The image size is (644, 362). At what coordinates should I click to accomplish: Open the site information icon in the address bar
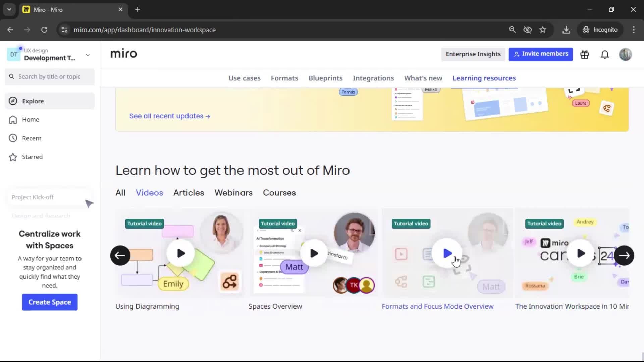coord(64,30)
